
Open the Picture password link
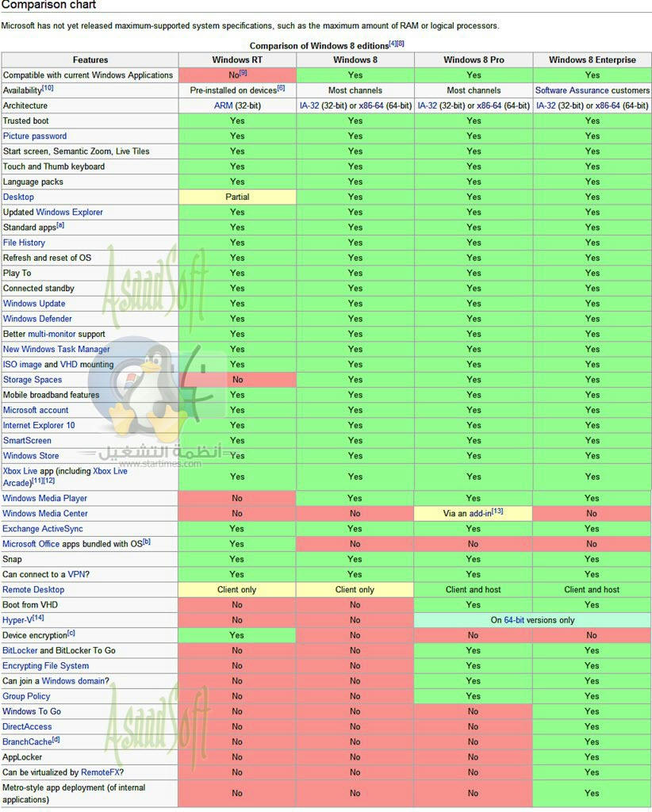click(35, 136)
